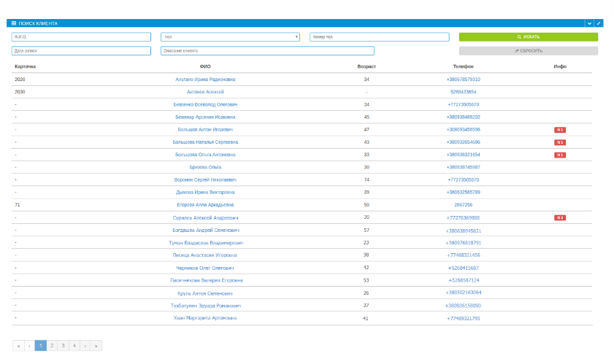Screen dimensions: 614x364
Task: Click the Ф.И.О. input field
Action: pyautogui.click(x=80, y=37)
